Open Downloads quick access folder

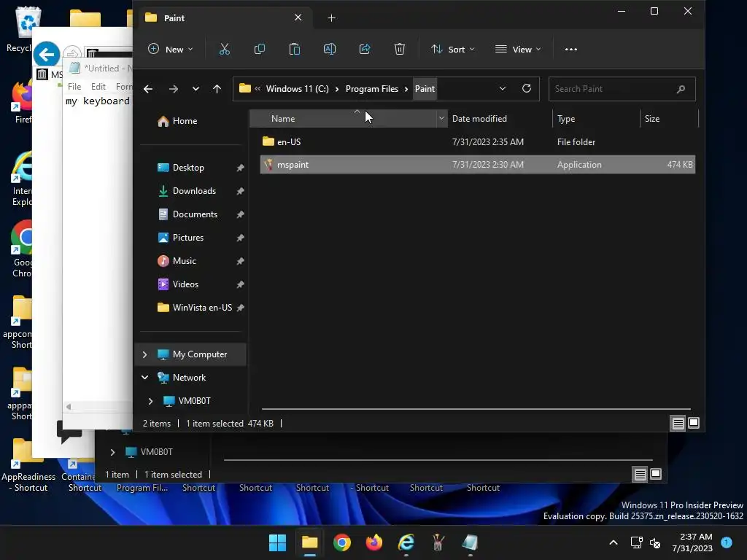194,191
